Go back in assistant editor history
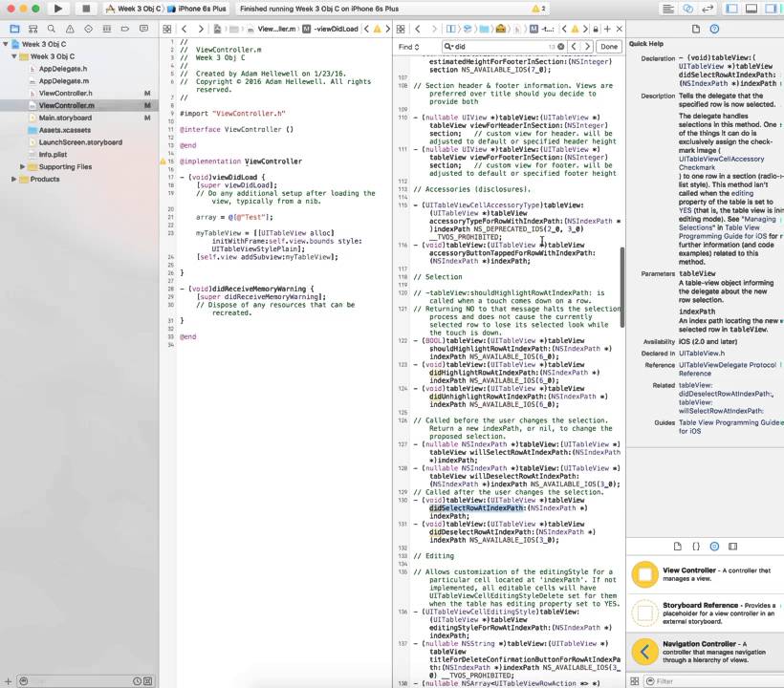This screenshot has height=688, width=784. [x=418, y=29]
